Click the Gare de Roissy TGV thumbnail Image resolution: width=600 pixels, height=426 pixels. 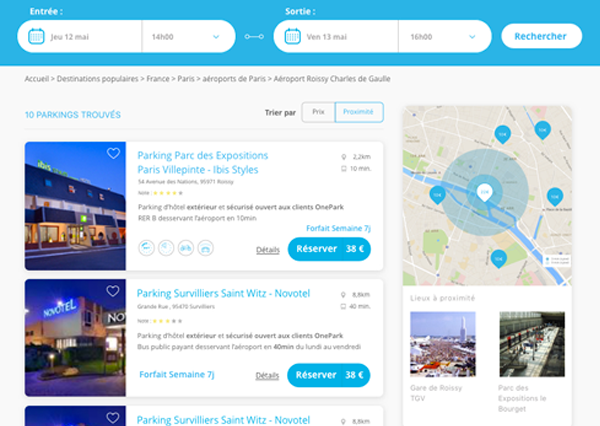click(443, 343)
